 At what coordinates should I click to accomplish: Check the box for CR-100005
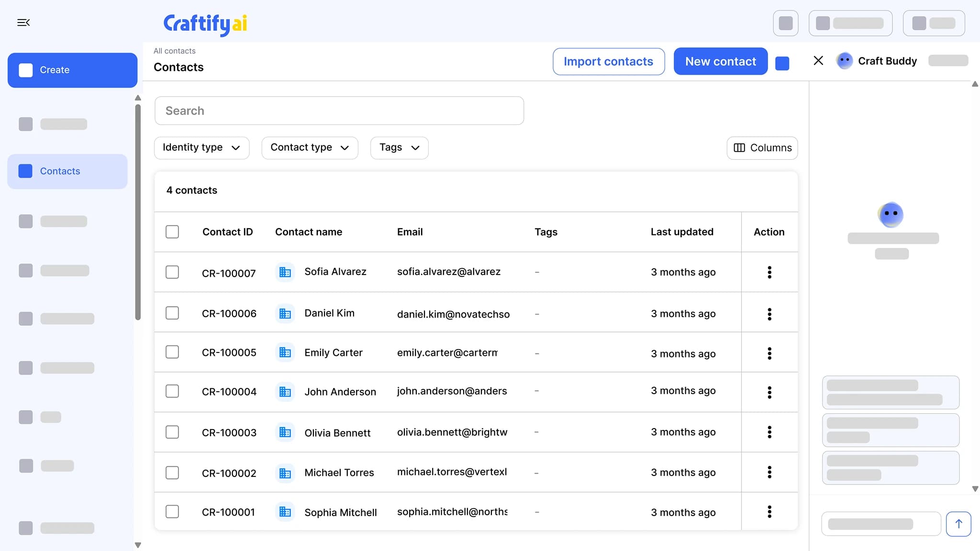coord(172,352)
